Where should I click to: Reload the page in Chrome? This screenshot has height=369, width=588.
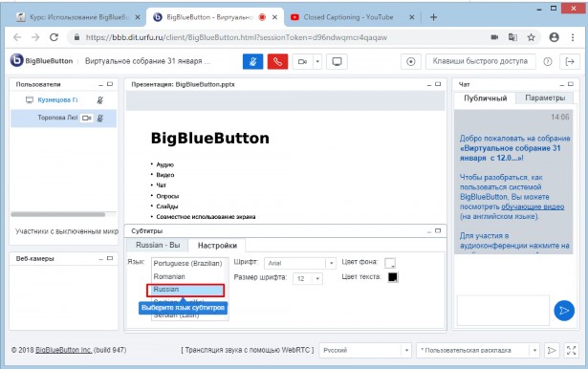tap(54, 37)
